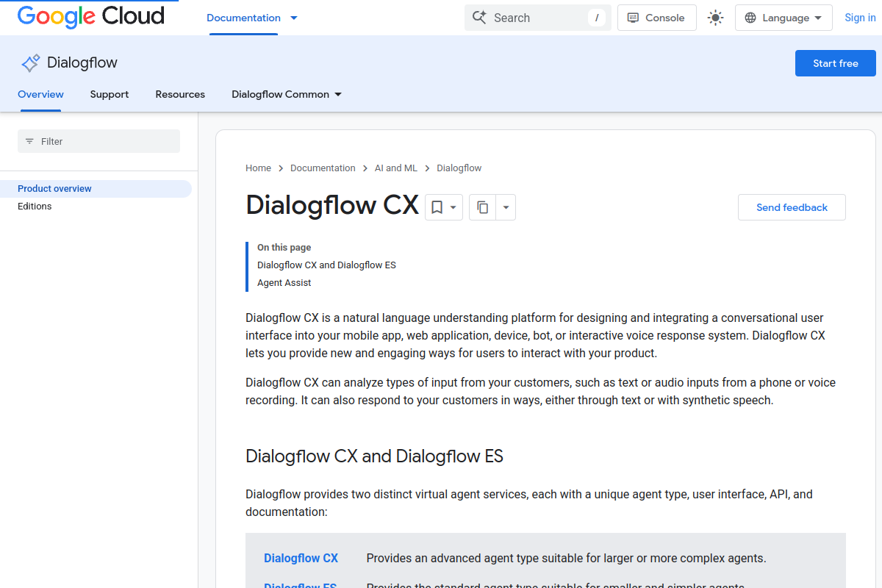Screen dimensions: 882x588
Task: Open the Documentation breadcrumb link
Action: (323, 168)
